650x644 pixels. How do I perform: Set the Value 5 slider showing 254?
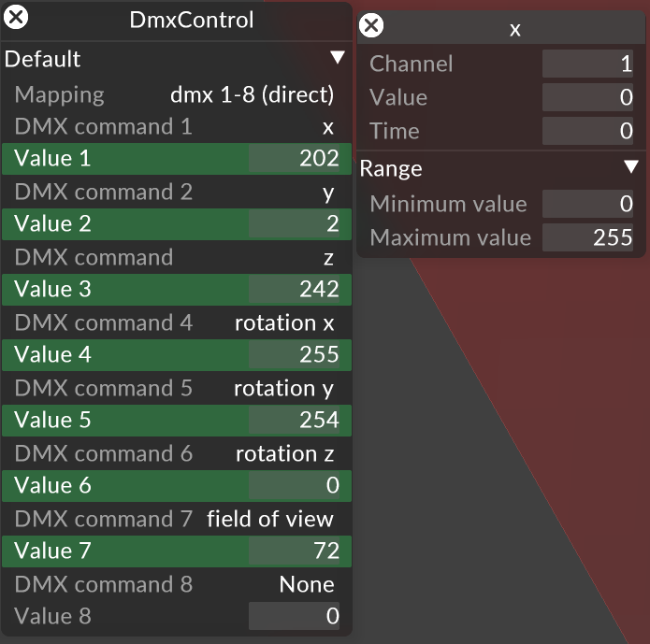[x=176, y=421]
